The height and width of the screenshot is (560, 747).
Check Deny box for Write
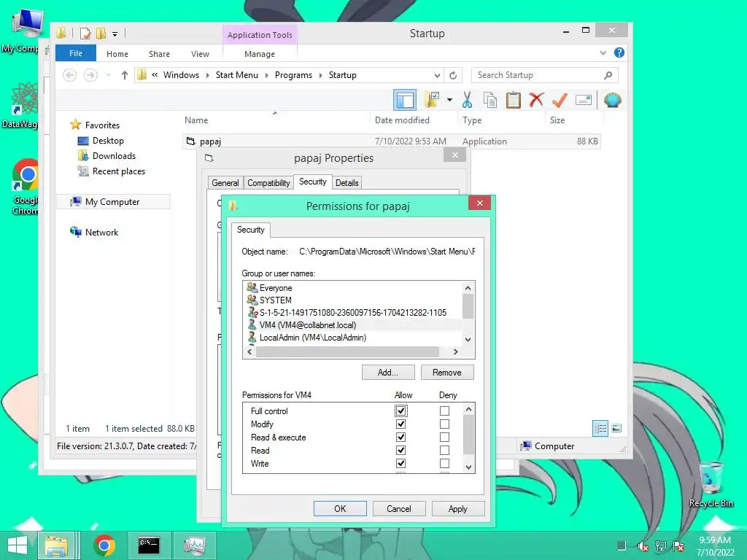(x=444, y=463)
